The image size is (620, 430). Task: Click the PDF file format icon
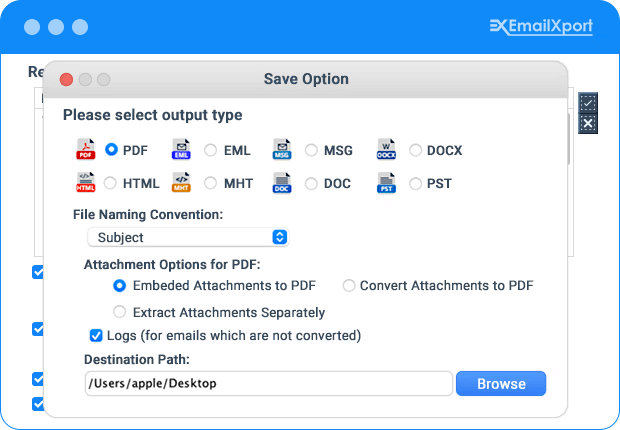coord(86,149)
